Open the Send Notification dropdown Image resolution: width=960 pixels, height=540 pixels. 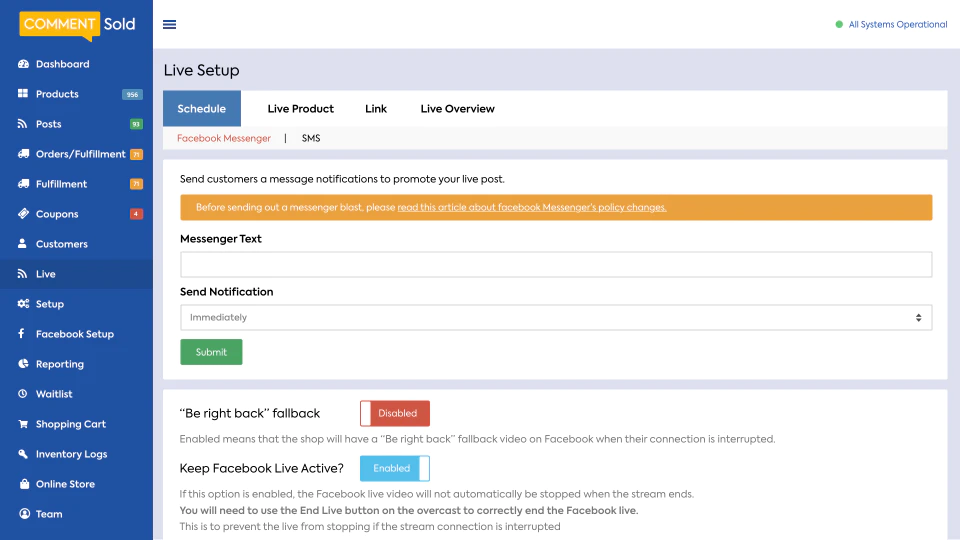click(556, 317)
